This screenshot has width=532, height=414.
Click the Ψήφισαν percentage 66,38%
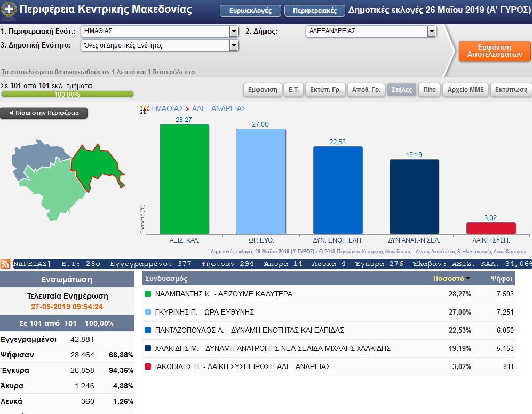click(x=121, y=355)
